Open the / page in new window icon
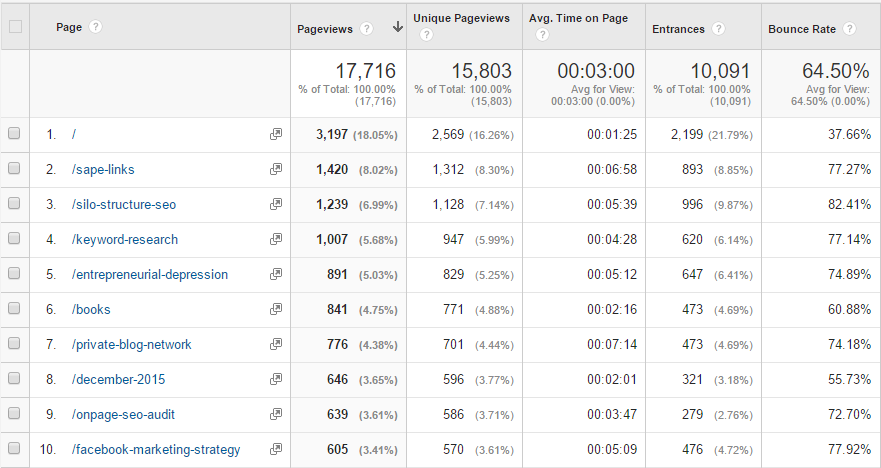881x468 pixels. [x=275, y=134]
